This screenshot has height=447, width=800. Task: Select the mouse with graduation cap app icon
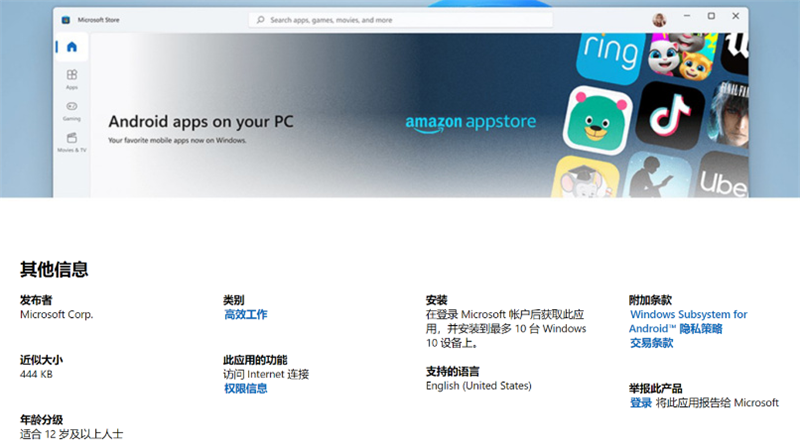pos(586,178)
